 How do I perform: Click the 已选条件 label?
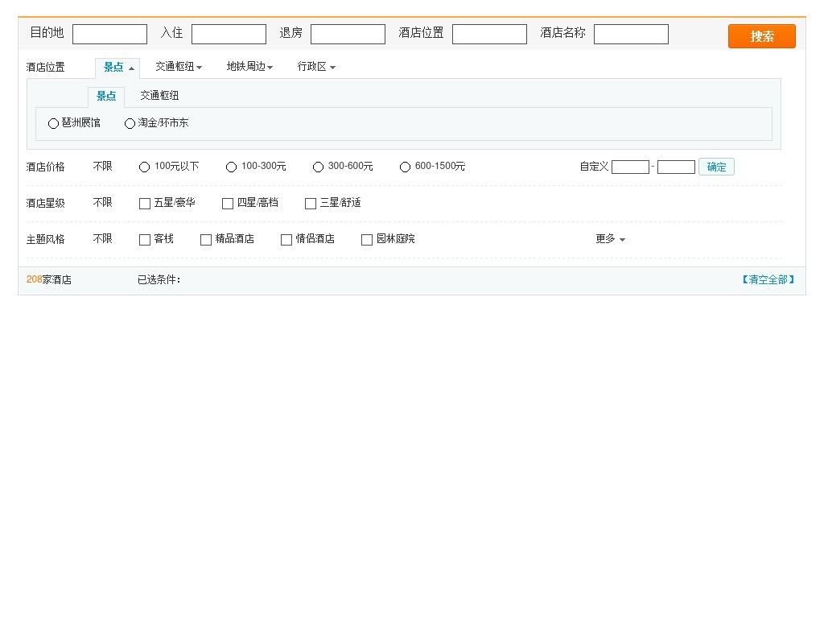click(159, 279)
